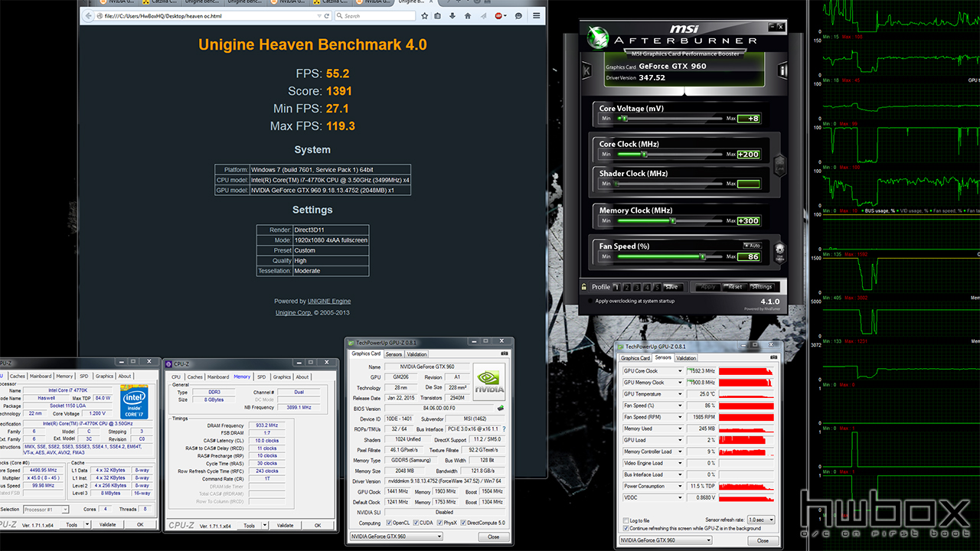Switch to Sensors tab in GPU-Z Graphics Card window
Viewport: 980px width, 551px height.
(394, 354)
